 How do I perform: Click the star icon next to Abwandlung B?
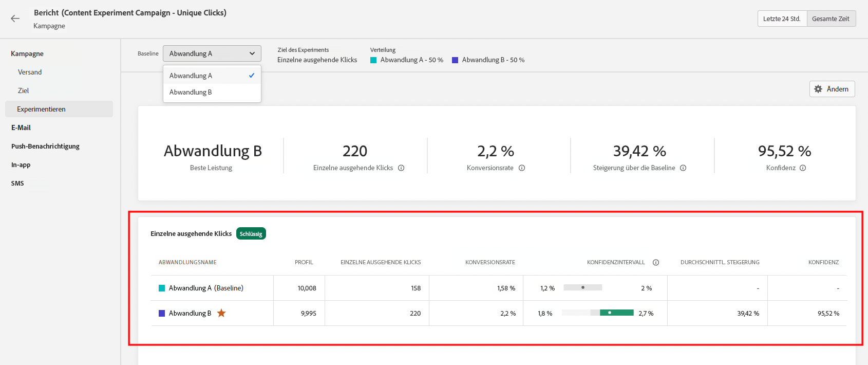221,313
